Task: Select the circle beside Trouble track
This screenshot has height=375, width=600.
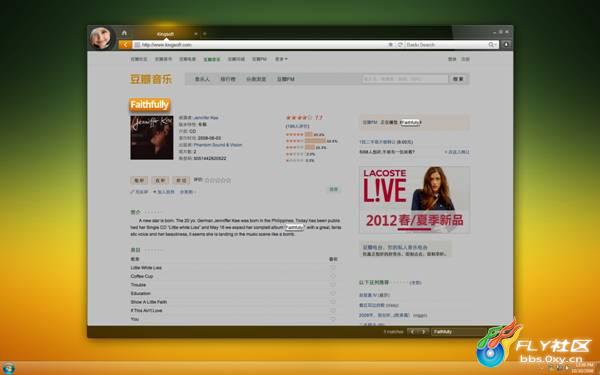Action: (333, 285)
